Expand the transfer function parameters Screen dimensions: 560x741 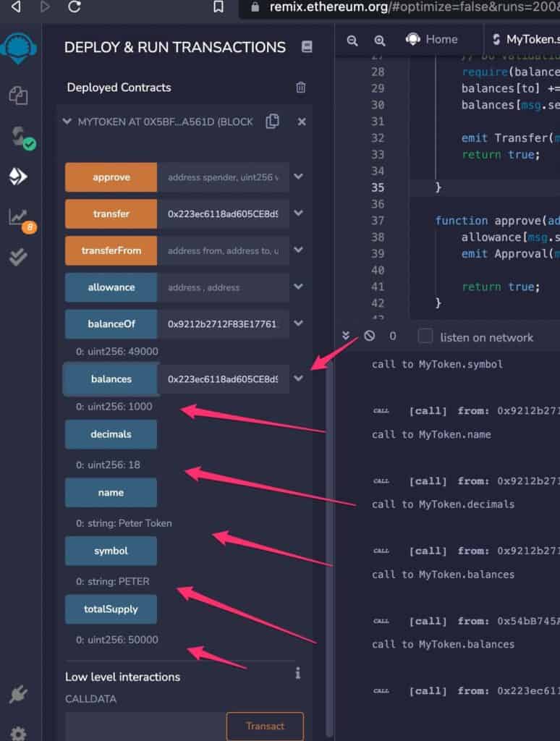[298, 213]
